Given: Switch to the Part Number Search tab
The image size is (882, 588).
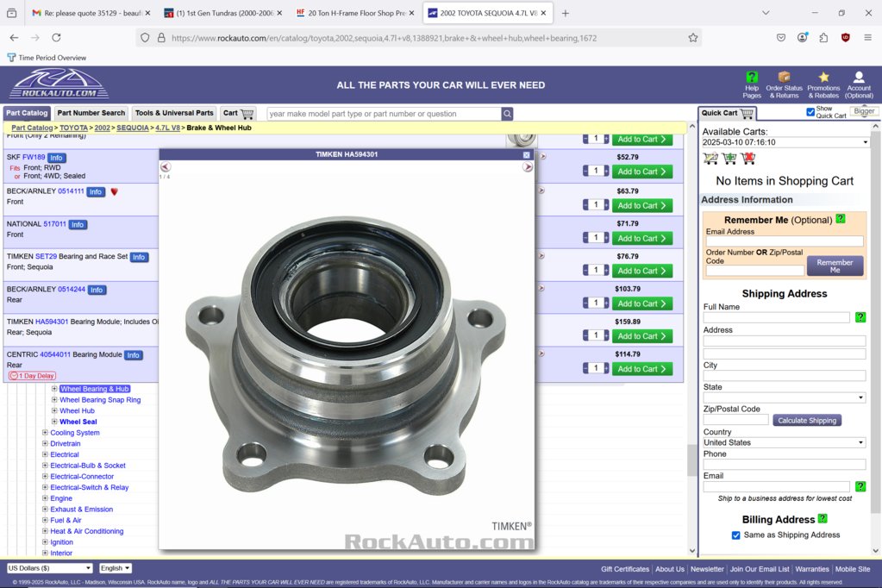Looking at the screenshot, I should [x=91, y=113].
